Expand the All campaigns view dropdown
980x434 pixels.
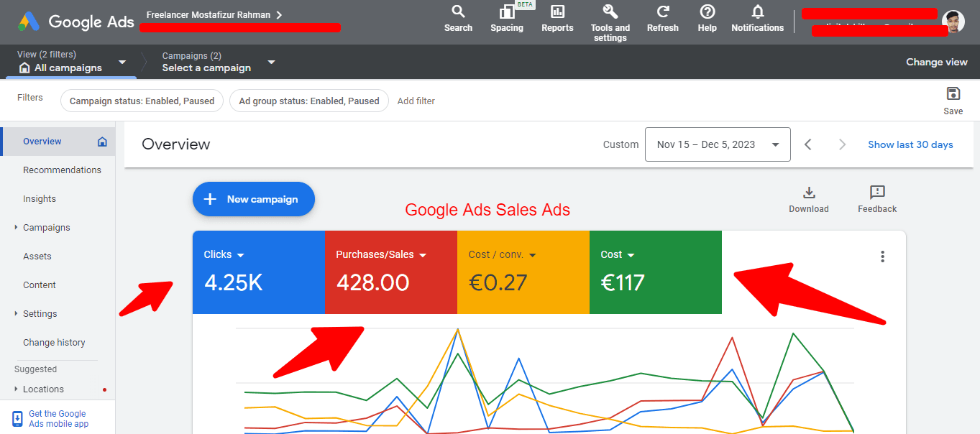(122, 63)
